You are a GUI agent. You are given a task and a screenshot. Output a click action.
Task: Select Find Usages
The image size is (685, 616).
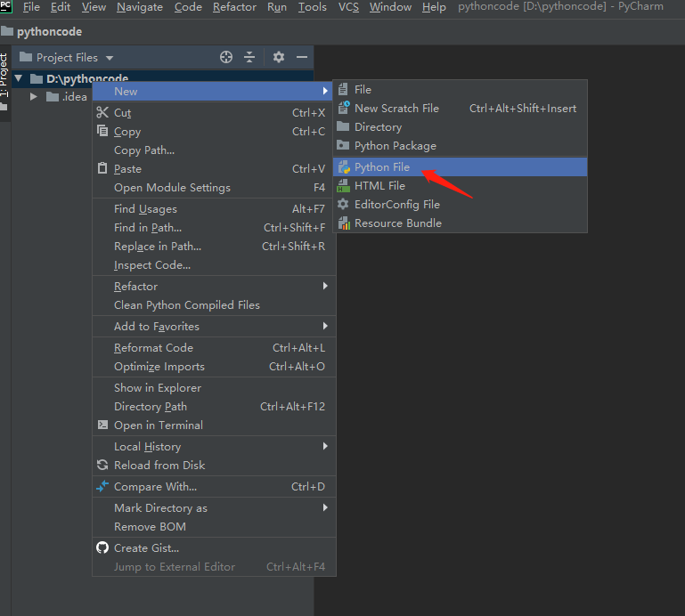pyautogui.click(x=214, y=209)
